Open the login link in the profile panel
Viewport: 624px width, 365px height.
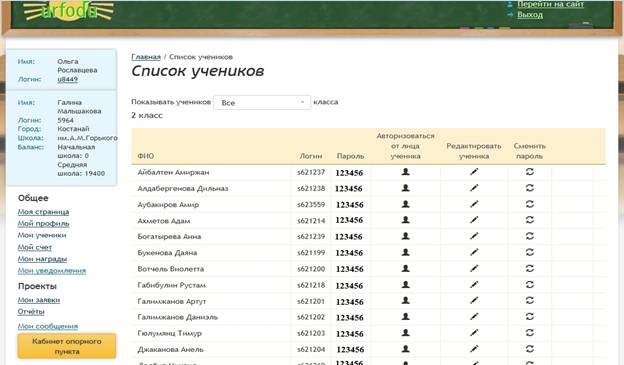67,79
